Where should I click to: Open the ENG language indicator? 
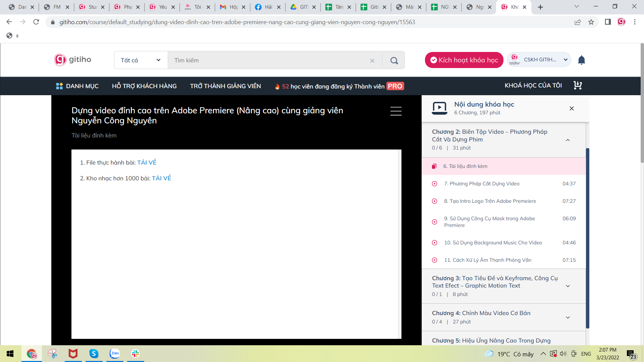pyautogui.click(x=586, y=354)
